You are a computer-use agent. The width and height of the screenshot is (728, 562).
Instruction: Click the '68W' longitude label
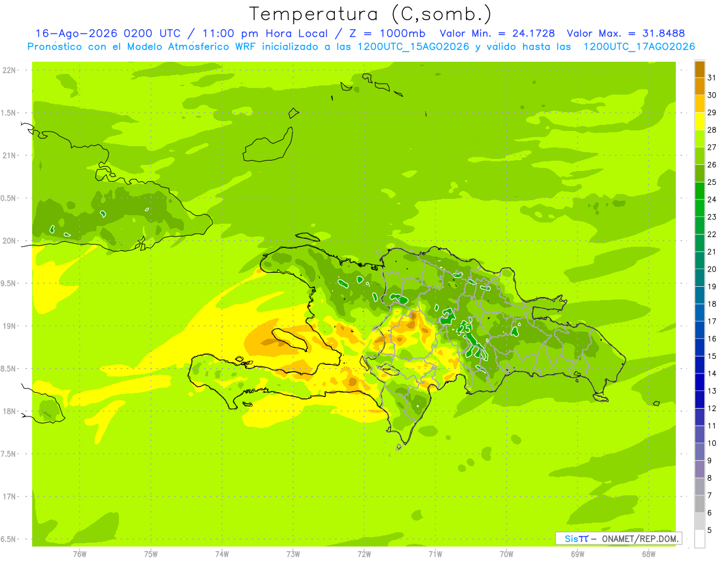pos(649,554)
